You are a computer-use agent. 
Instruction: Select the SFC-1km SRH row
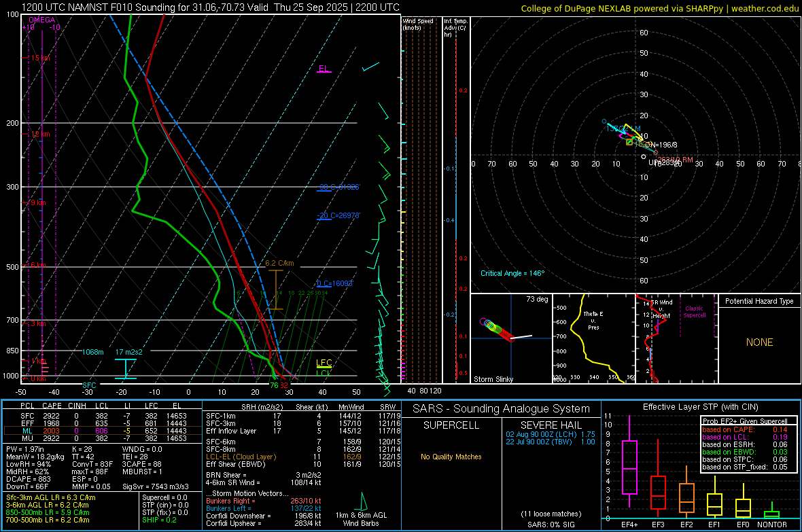click(302, 416)
